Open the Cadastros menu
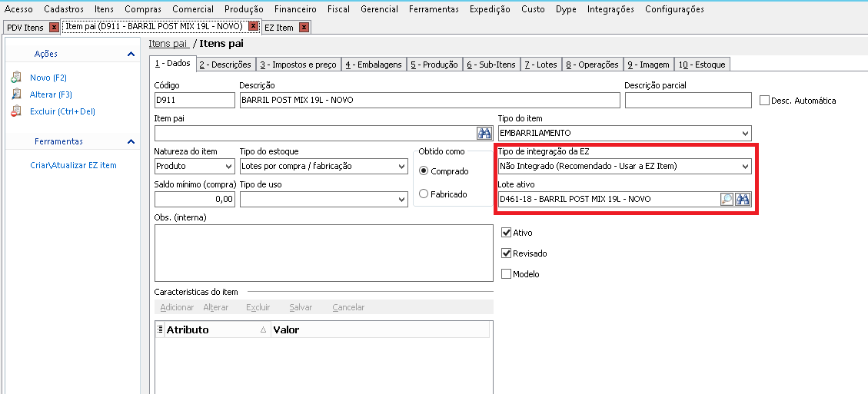The image size is (868, 394). click(64, 9)
